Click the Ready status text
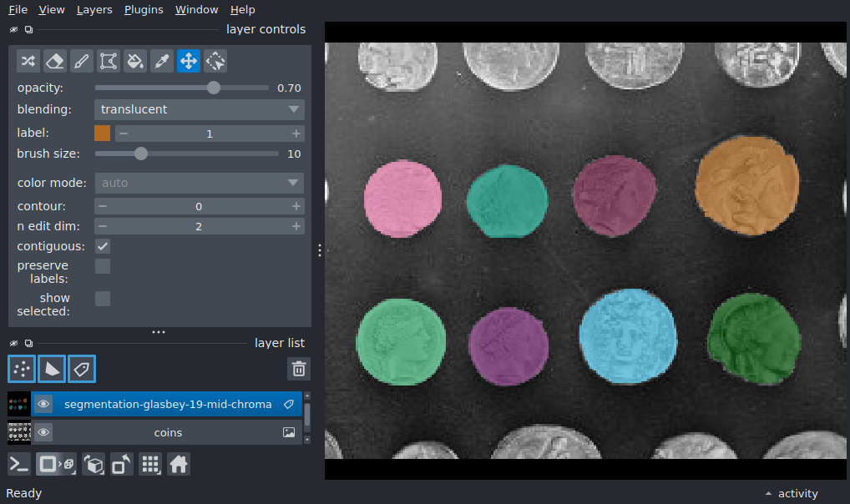Image resolution: width=850 pixels, height=504 pixels. (24, 494)
